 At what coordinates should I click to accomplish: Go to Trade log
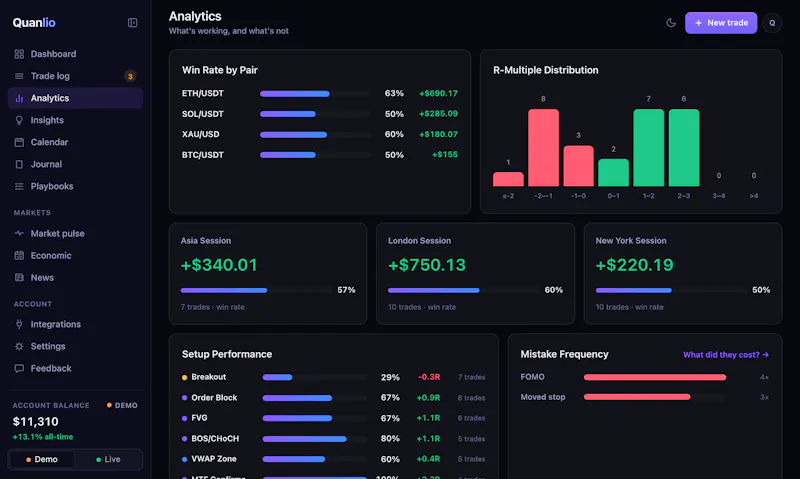pyautogui.click(x=75, y=76)
